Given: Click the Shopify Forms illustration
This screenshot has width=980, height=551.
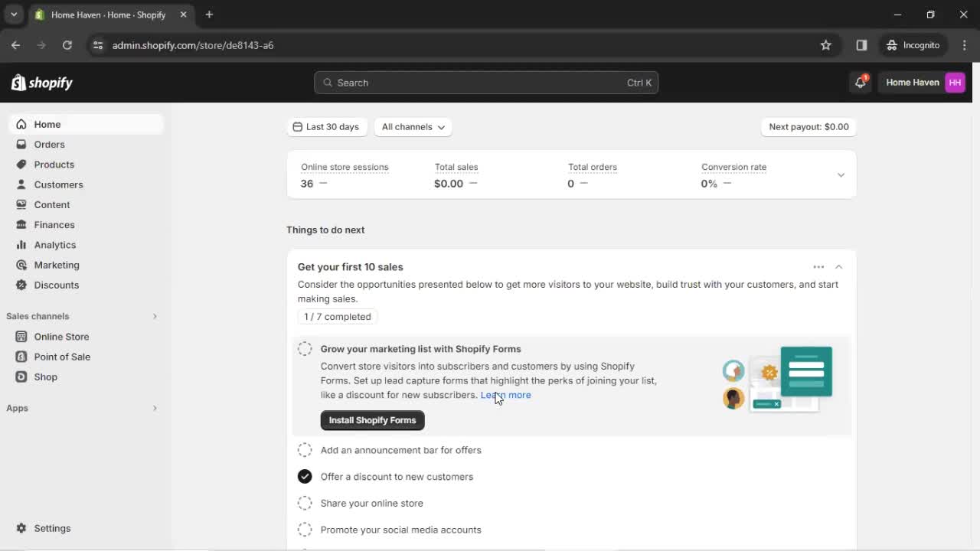Looking at the screenshot, I should tap(777, 380).
